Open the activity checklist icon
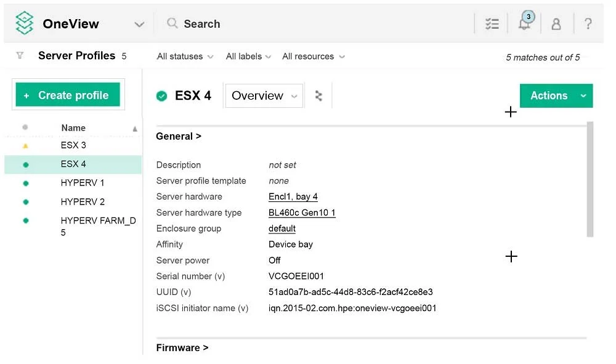 tap(492, 24)
